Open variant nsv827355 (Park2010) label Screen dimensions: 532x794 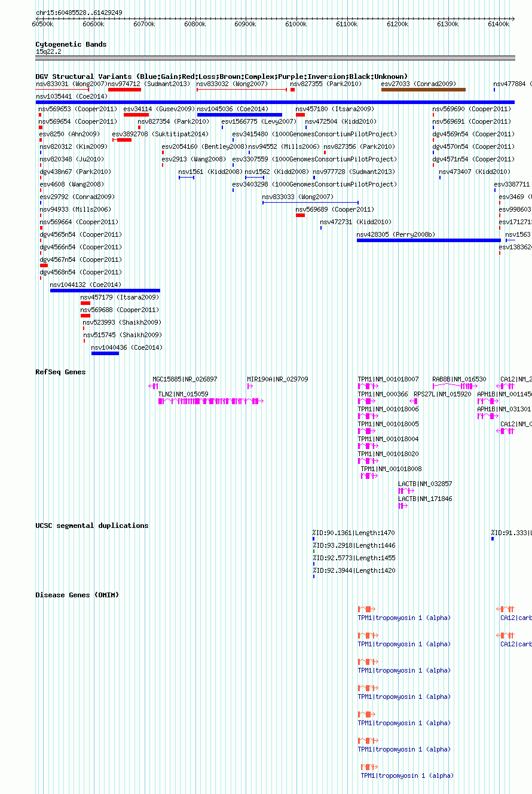coord(326,84)
